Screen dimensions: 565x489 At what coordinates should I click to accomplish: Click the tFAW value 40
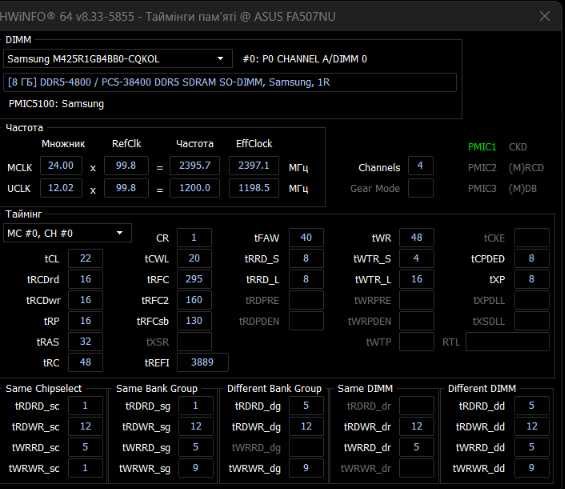point(306,238)
